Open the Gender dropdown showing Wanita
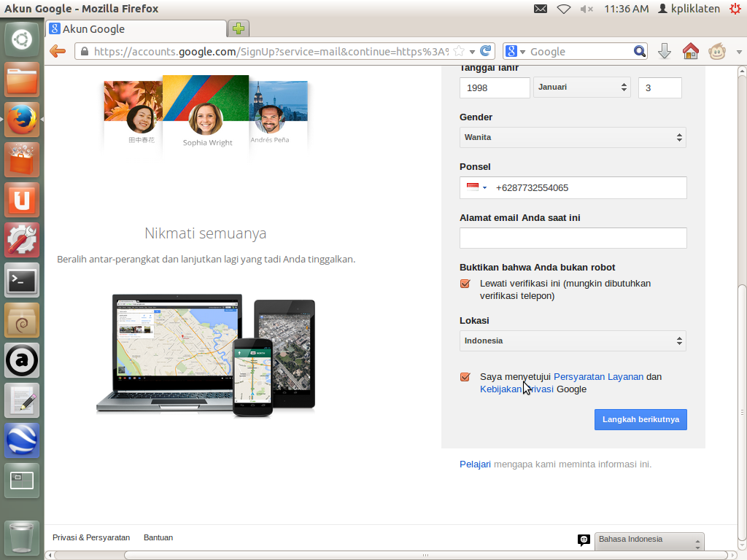 [x=573, y=137]
